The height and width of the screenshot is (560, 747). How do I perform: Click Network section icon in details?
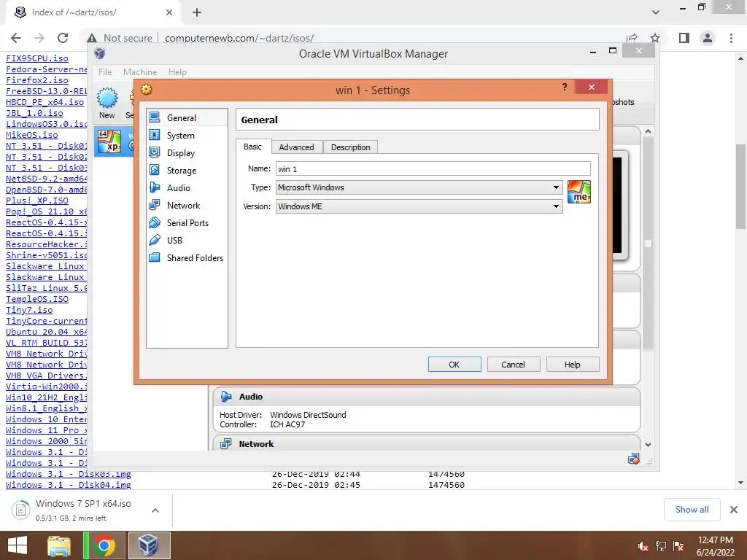coord(226,444)
